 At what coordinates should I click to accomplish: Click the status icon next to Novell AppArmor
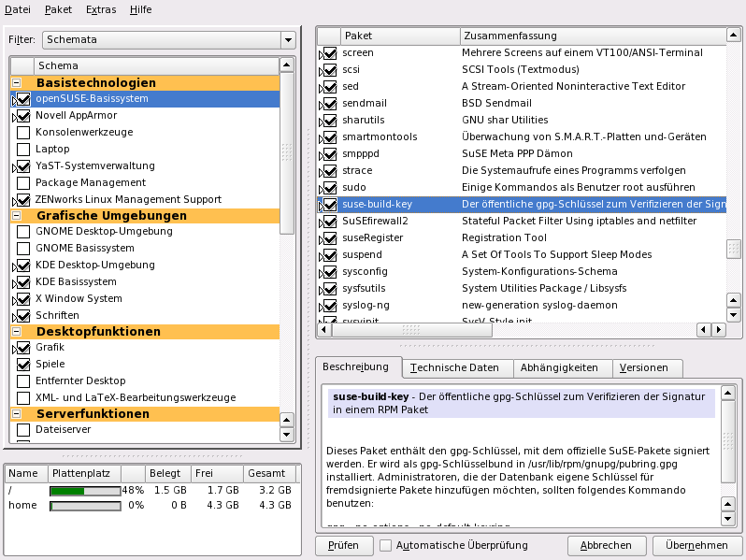pos(22,116)
